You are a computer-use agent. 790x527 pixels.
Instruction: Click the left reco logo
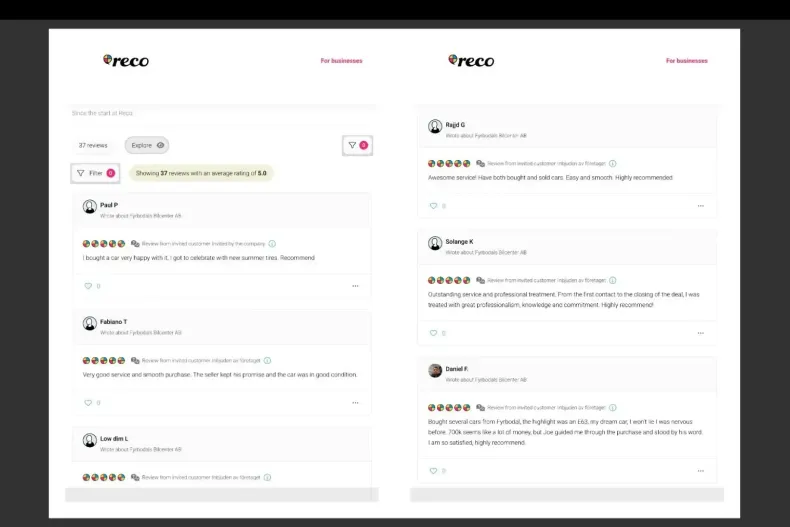coord(126,60)
